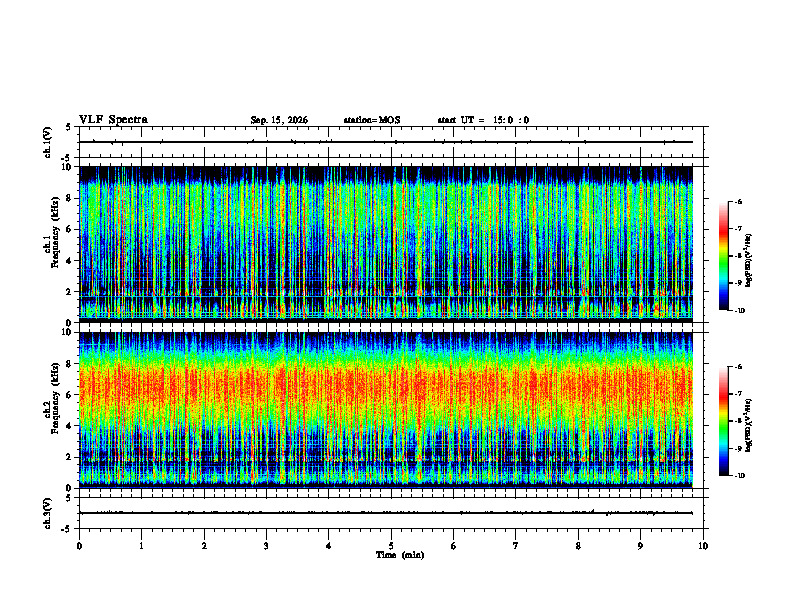
Task: Click the ch.1(V) axis label
Action: point(47,142)
